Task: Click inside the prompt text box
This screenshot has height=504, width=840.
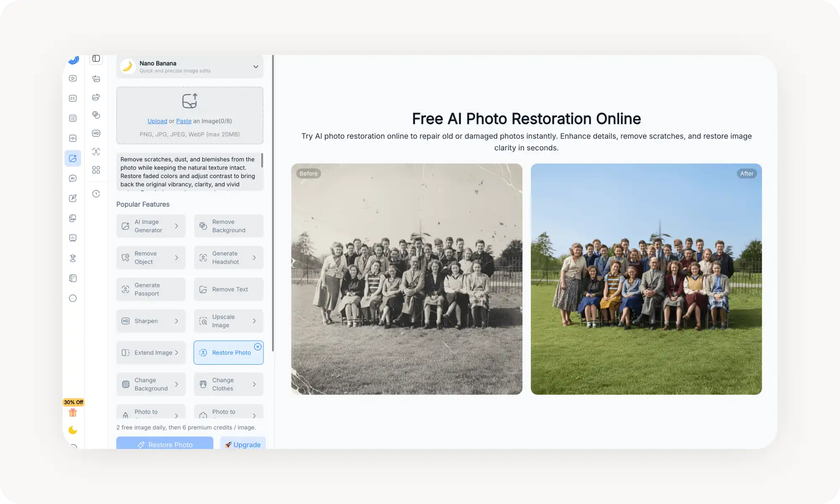Action: pyautogui.click(x=189, y=172)
